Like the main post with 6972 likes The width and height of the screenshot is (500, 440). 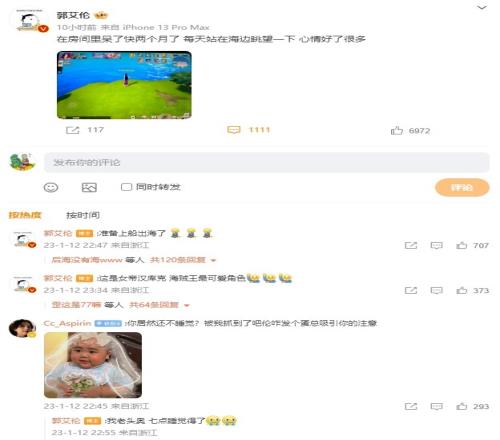click(397, 130)
